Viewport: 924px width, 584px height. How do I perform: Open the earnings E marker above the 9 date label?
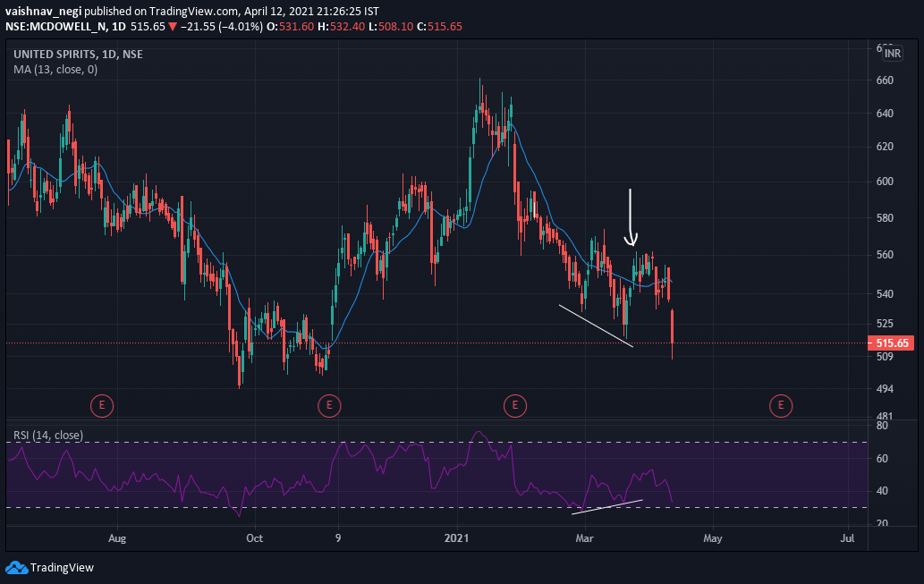tap(329, 405)
